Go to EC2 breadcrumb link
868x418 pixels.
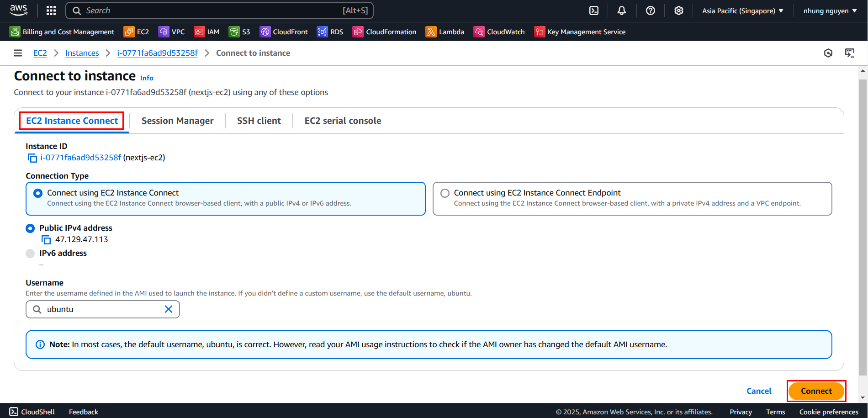[40, 53]
